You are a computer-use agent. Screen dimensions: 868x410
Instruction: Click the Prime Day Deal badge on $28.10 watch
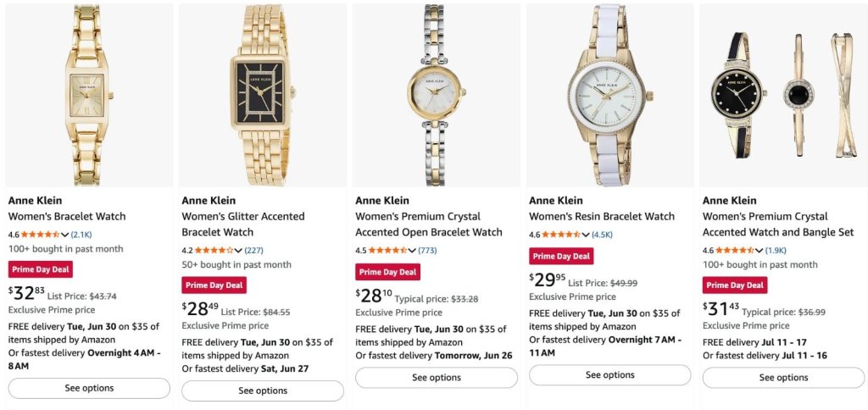387,272
